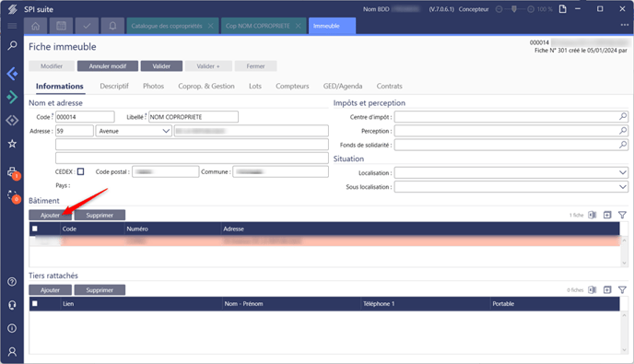Switch to the Contrats tab
The width and height of the screenshot is (634, 364).
(x=390, y=86)
